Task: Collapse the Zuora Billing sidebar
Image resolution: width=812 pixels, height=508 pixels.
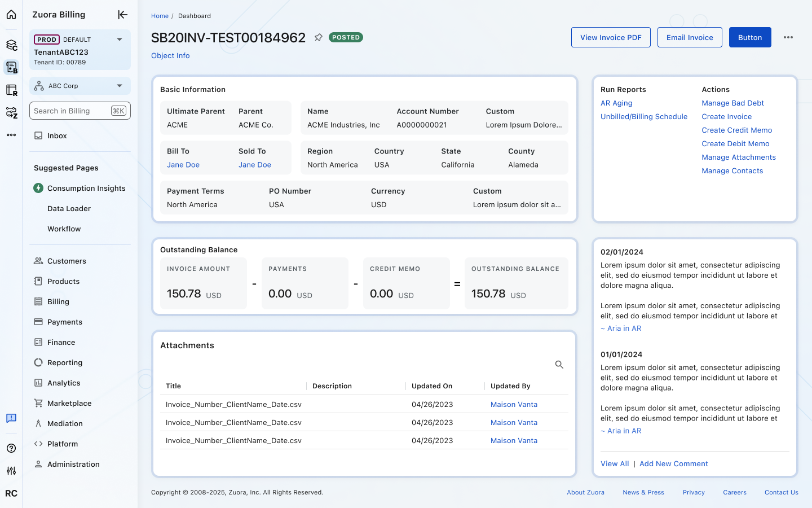Action: pos(122,15)
